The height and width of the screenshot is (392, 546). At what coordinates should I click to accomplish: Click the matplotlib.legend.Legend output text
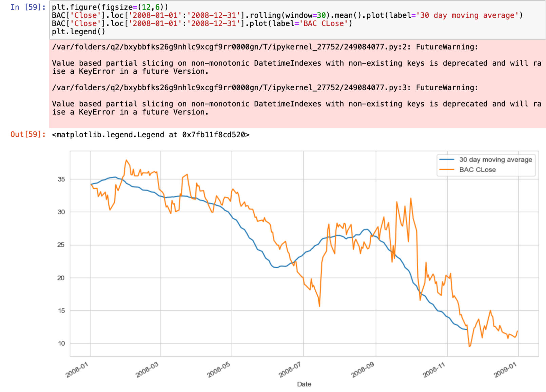click(151, 135)
